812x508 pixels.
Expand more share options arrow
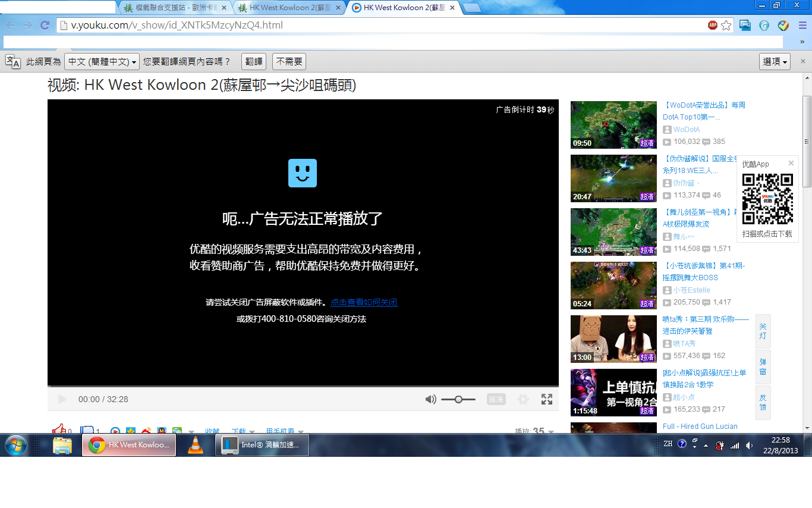[x=191, y=432]
